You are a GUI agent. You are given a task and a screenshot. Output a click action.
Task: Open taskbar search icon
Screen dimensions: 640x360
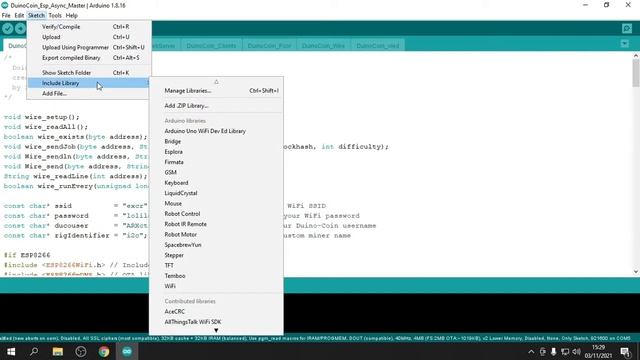tap(34, 351)
